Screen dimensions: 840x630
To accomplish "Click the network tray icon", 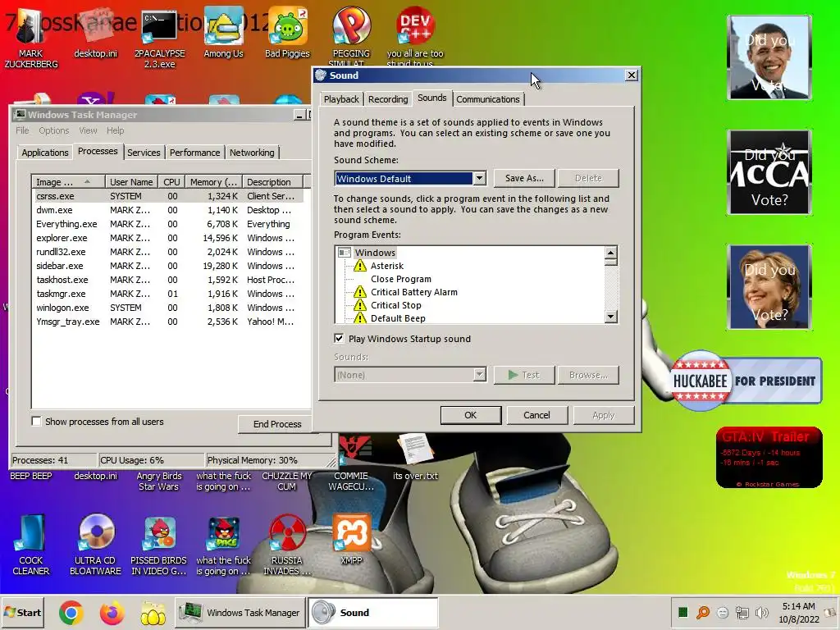I will (x=742, y=612).
